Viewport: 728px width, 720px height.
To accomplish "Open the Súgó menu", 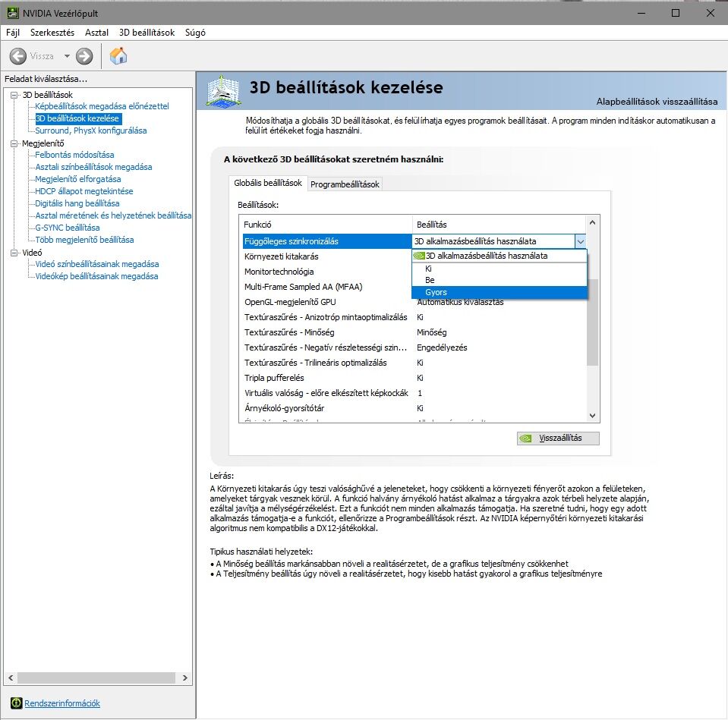I will coord(195,33).
